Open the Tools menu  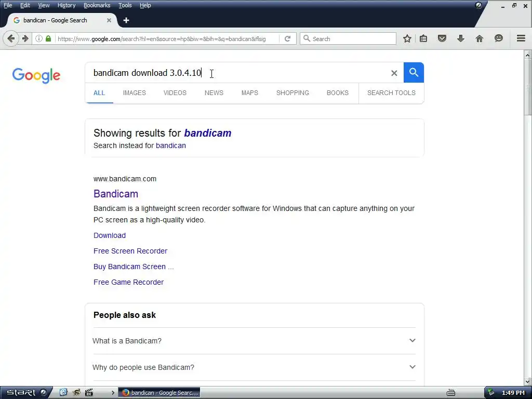click(125, 5)
